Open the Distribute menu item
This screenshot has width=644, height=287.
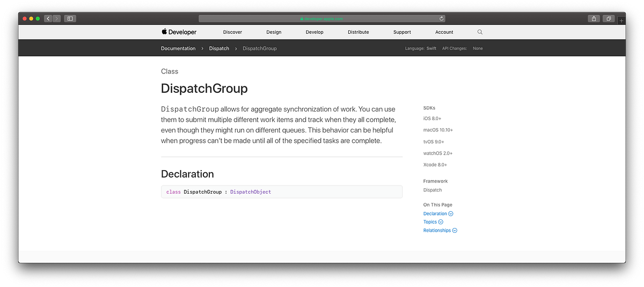pos(358,32)
